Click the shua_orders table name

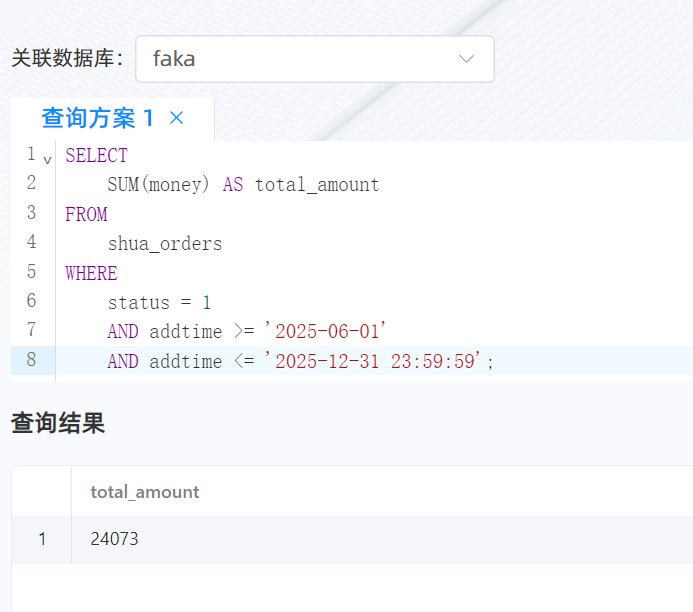click(165, 244)
